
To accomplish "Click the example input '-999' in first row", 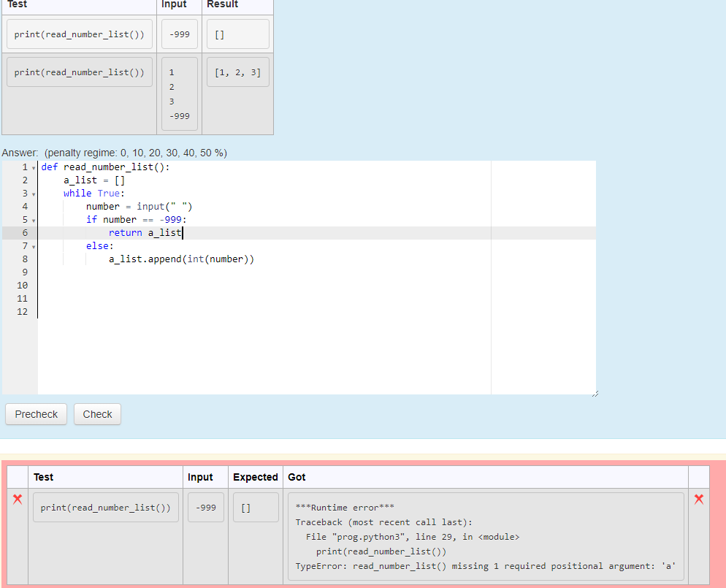I will pos(180,34).
